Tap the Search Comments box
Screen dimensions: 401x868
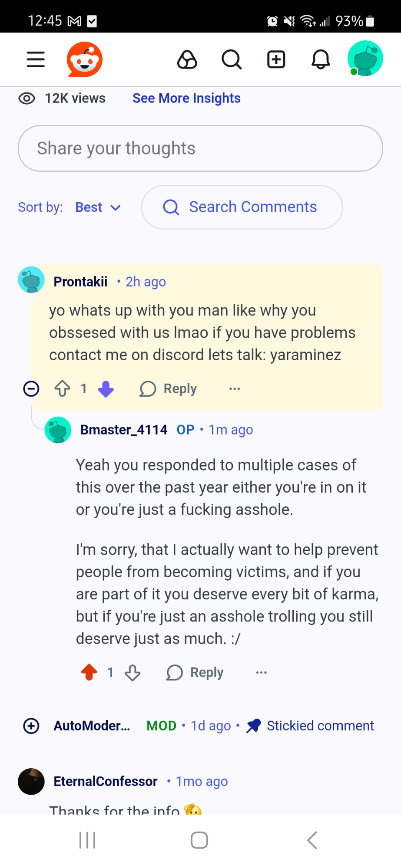pos(242,207)
